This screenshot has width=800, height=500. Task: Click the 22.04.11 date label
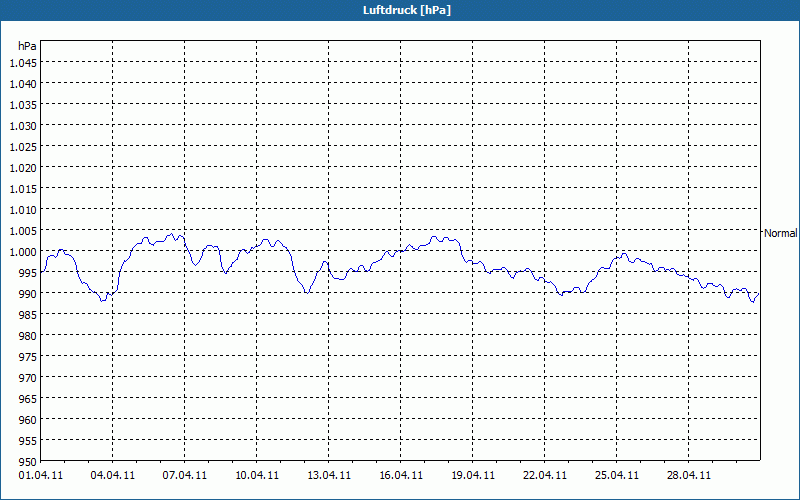[x=545, y=476]
